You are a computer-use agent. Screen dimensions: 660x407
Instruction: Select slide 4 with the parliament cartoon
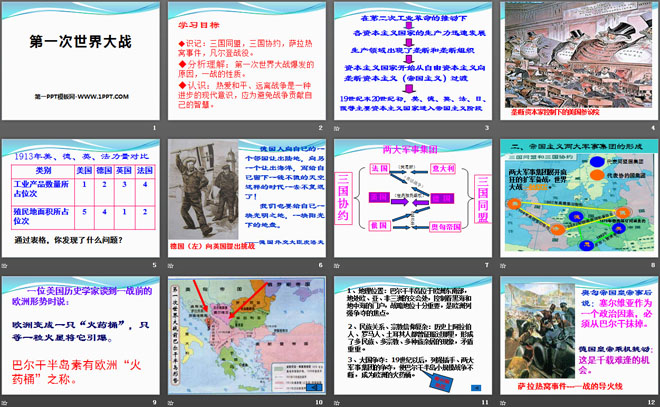coord(579,61)
